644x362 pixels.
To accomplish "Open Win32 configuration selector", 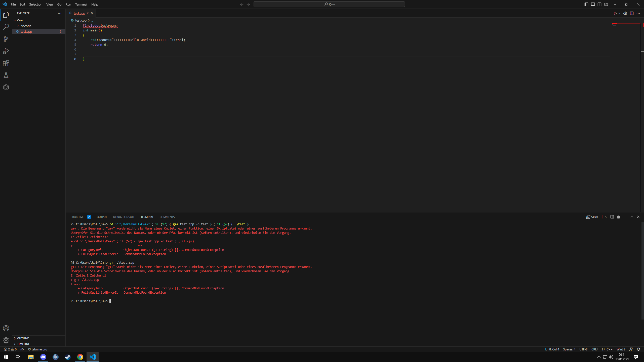I will pos(621,349).
